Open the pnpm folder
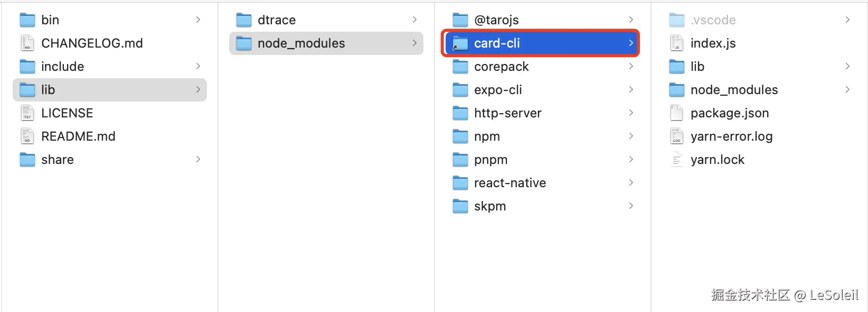868x312 pixels. (x=490, y=160)
